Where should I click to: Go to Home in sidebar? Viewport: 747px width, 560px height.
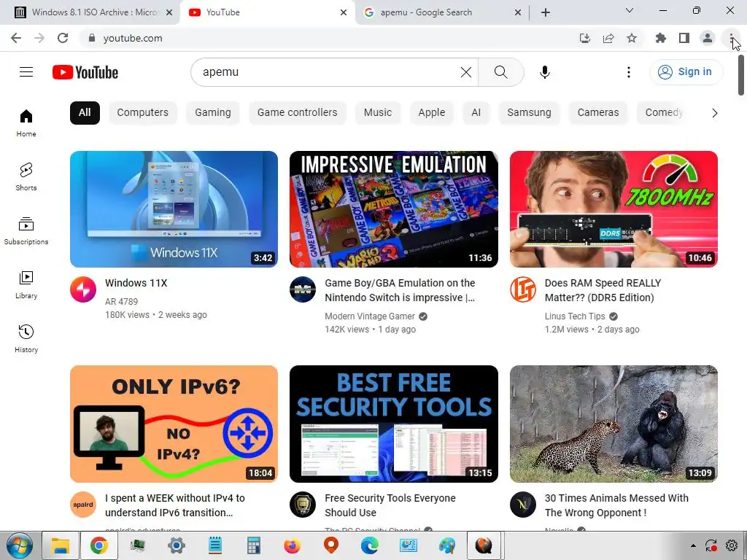click(x=26, y=122)
